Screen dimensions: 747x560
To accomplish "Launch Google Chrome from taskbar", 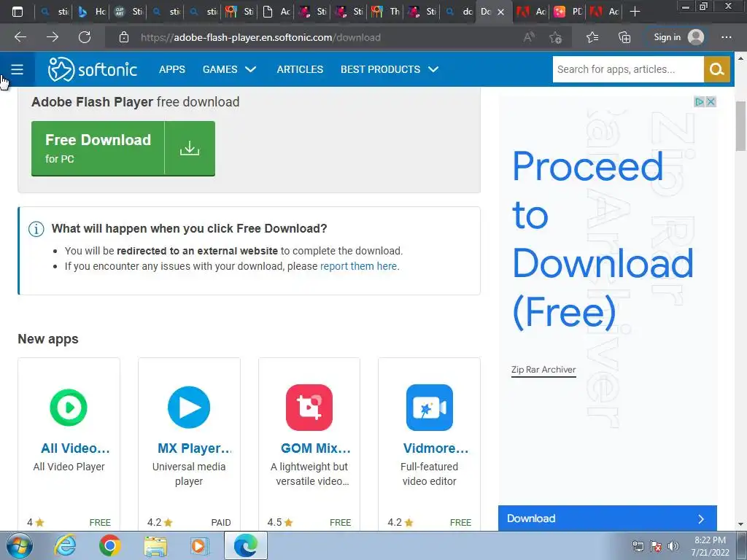I will [110, 545].
